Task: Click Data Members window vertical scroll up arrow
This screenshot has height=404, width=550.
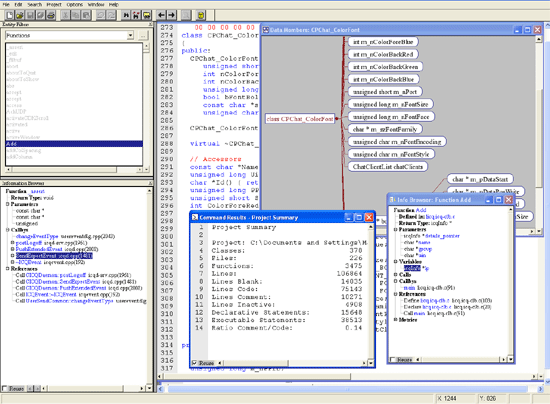Action: [x=539, y=39]
